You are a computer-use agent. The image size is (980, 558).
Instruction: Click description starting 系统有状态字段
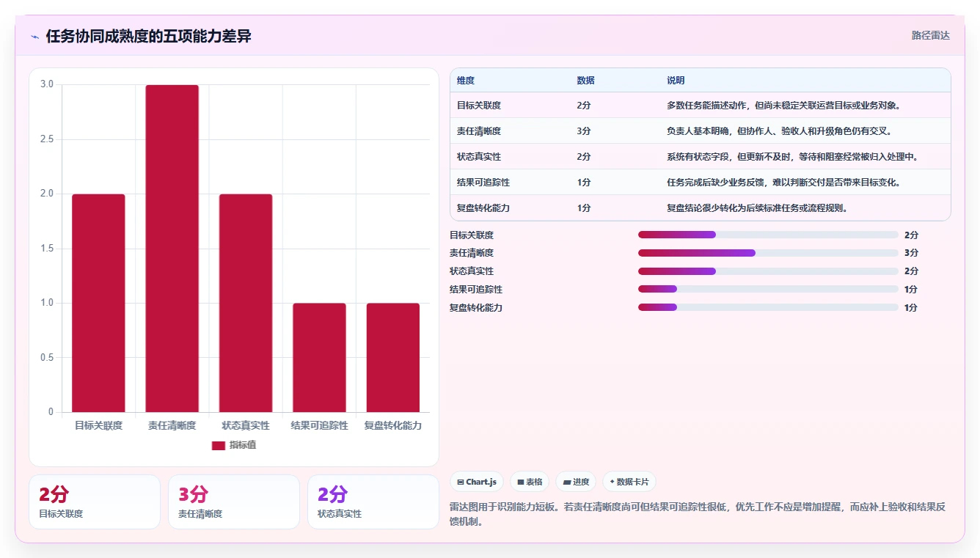(x=793, y=157)
